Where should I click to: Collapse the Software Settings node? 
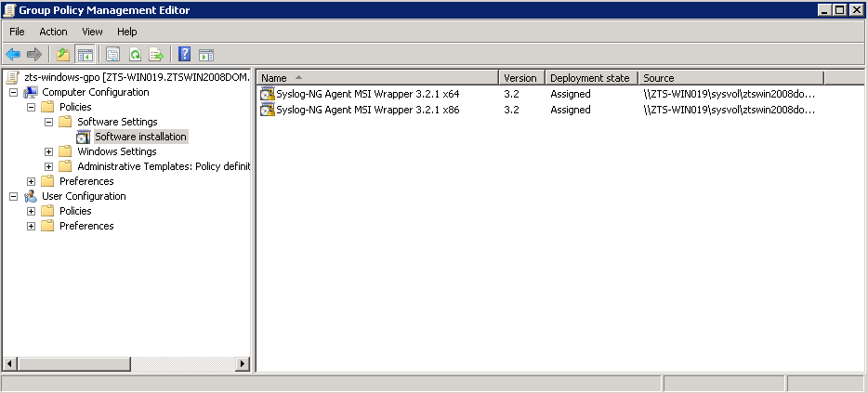tap(48, 123)
